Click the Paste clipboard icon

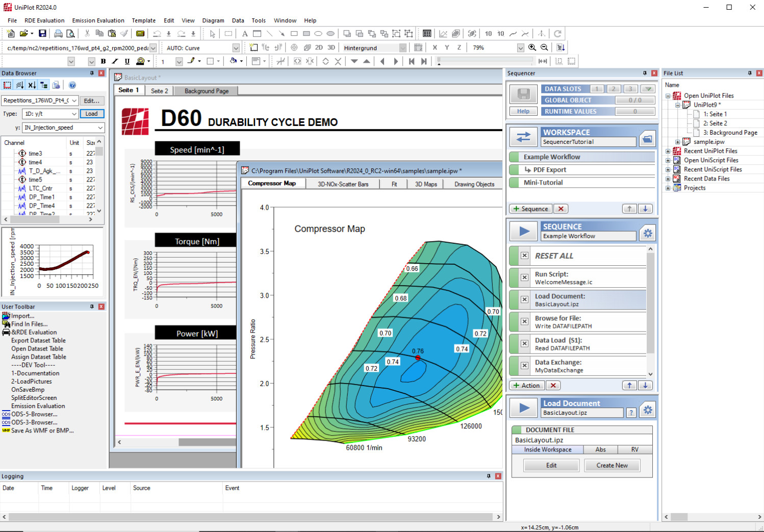pyautogui.click(x=112, y=34)
